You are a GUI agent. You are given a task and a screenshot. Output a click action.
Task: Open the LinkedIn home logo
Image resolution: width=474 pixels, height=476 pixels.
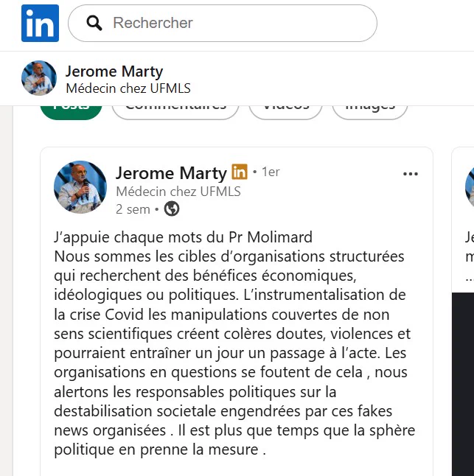pyautogui.click(x=40, y=23)
